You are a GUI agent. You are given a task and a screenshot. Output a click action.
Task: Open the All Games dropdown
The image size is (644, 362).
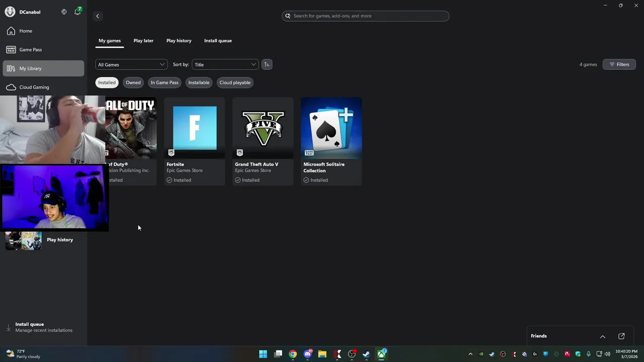(131, 64)
